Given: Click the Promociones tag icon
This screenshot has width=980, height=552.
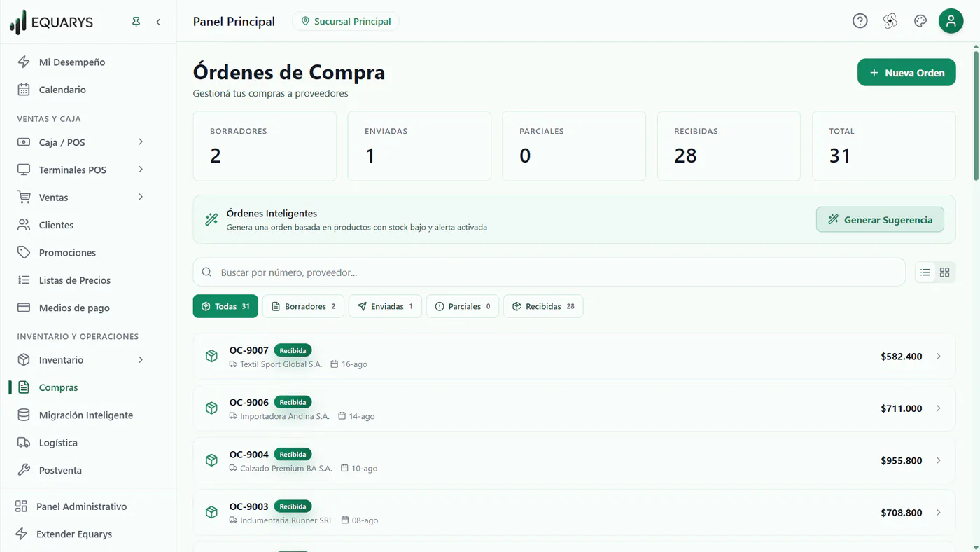Looking at the screenshot, I should pos(24,252).
